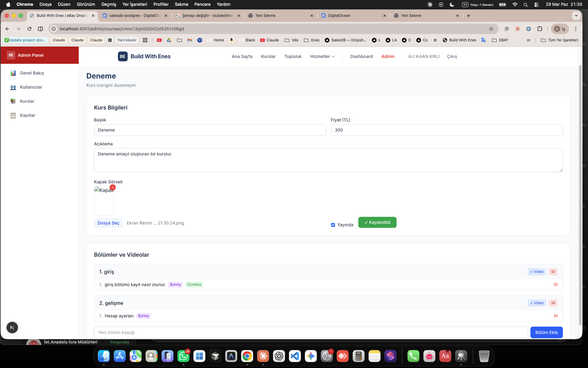This screenshot has width=588, height=368.
Task: Reload the page using refresh icon
Action: coord(29,29)
